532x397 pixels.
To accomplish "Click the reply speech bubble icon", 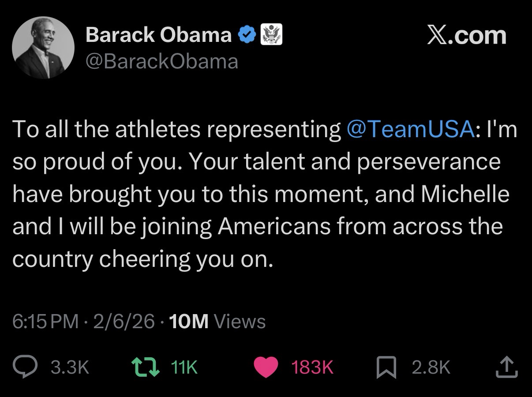I will (x=26, y=367).
